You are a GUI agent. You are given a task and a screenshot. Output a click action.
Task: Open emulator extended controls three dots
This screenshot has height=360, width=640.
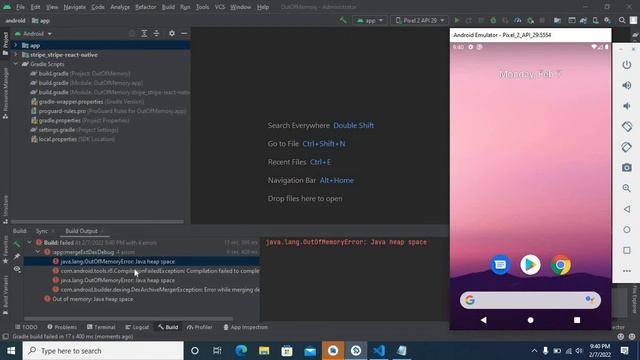627,271
